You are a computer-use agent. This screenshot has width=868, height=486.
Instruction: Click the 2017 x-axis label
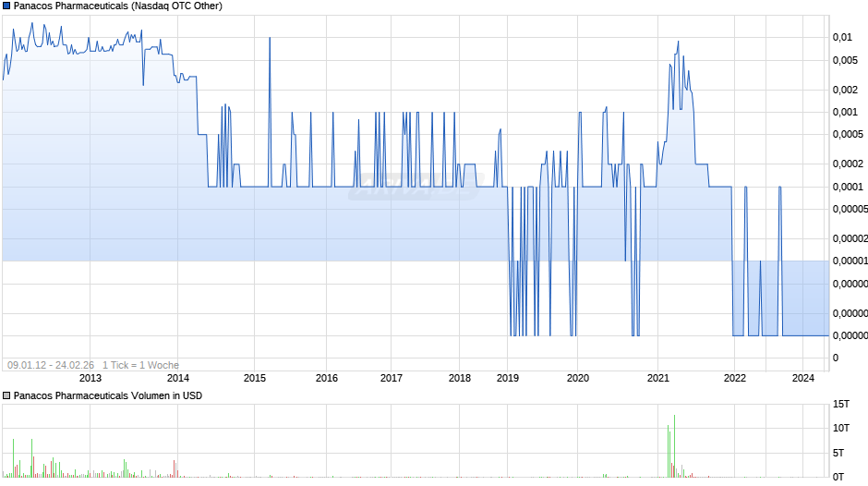click(392, 378)
